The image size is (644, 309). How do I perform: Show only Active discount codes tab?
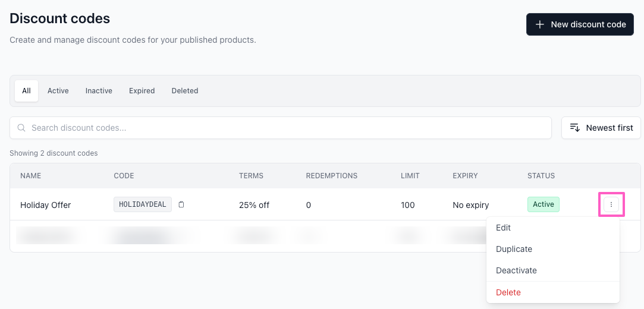[x=58, y=91]
